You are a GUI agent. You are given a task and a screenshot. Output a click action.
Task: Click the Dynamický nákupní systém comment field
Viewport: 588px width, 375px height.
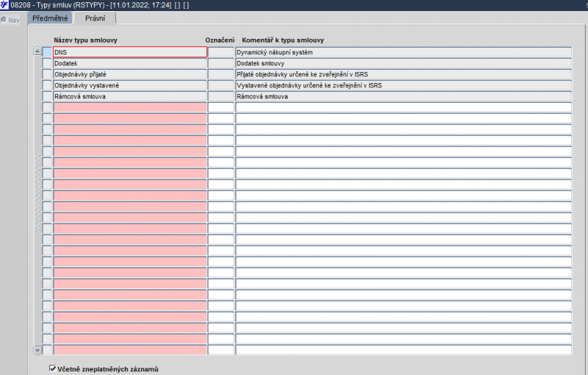pos(404,52)
